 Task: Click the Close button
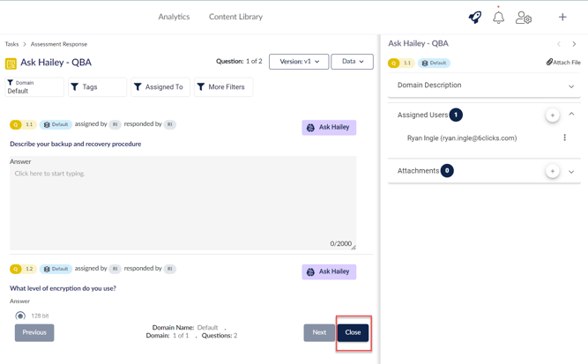pos(353,332)
